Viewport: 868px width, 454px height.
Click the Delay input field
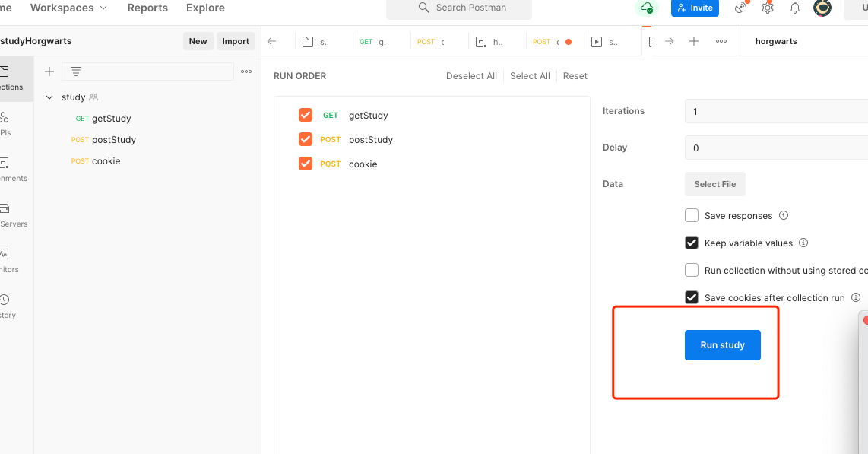pyautogui.click(x=776, y=148)
